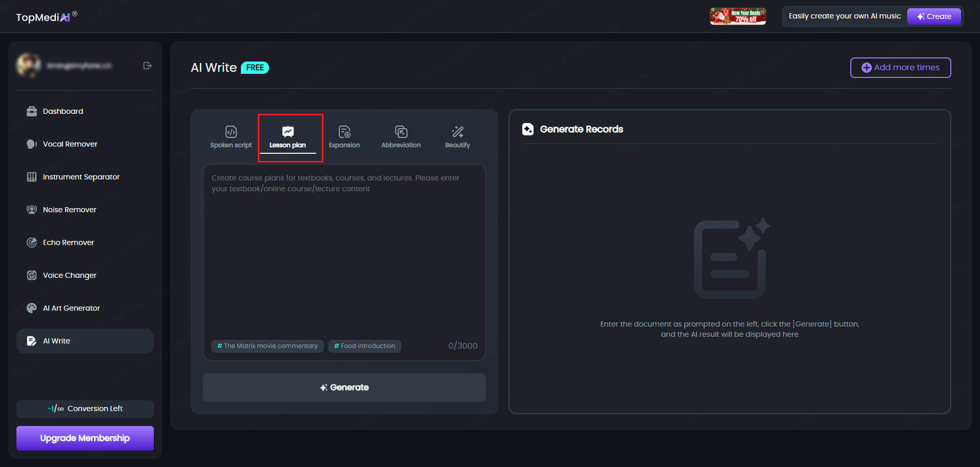This screenshot has width=980, height=467.
Task: Click the Vocal Remover icon
Action: point(32,144)
